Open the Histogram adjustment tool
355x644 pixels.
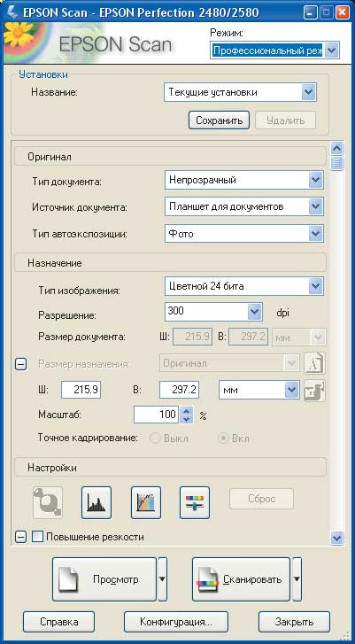coord(96,502)
